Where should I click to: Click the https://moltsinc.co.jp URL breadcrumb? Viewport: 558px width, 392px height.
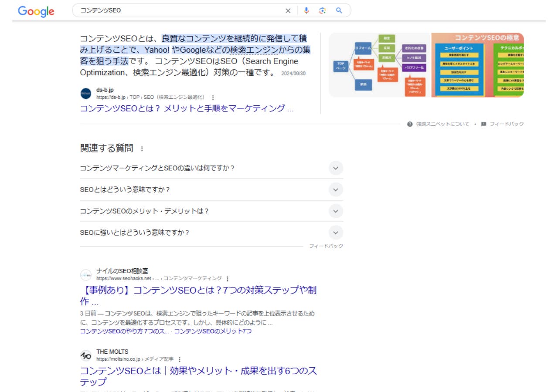(x=135, y=359)
